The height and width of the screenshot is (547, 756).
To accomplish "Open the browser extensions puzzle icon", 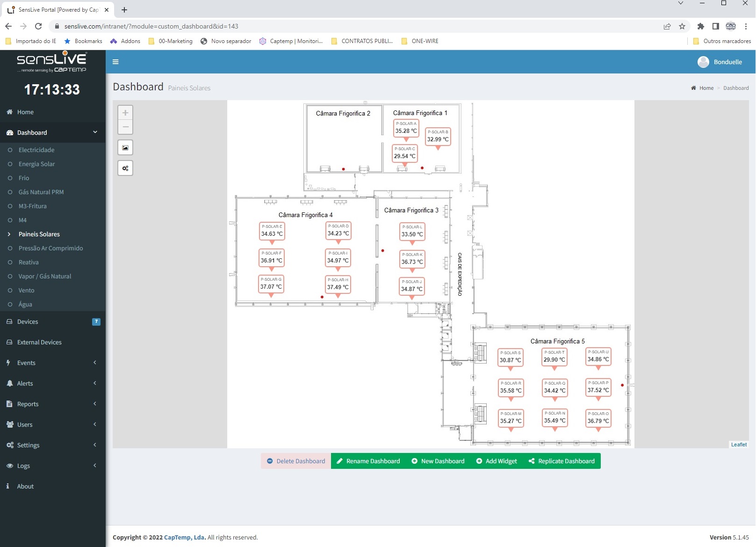I will 700,26.
